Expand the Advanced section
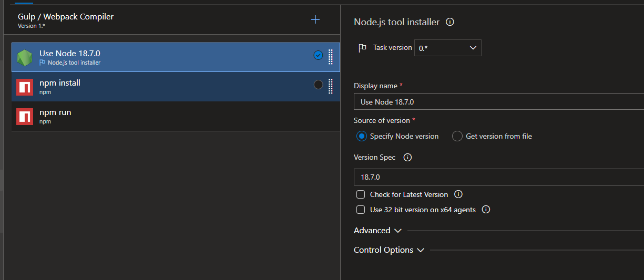The height and width of the screenshot is (280, 644). point(377,231)
